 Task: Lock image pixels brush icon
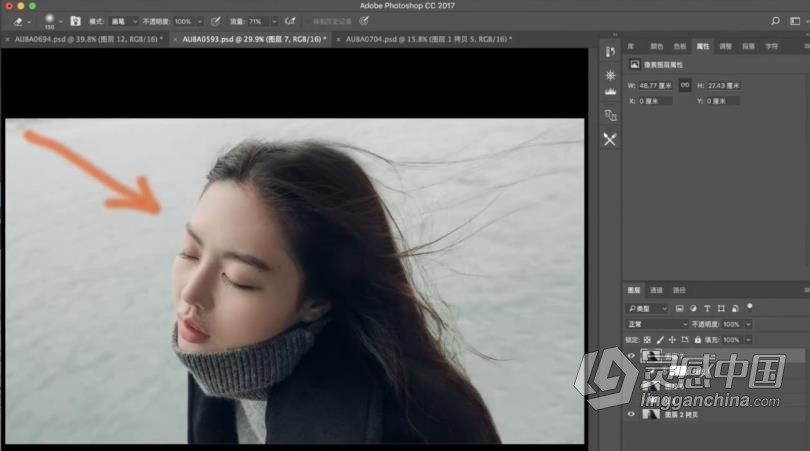[x=660, y=340]
